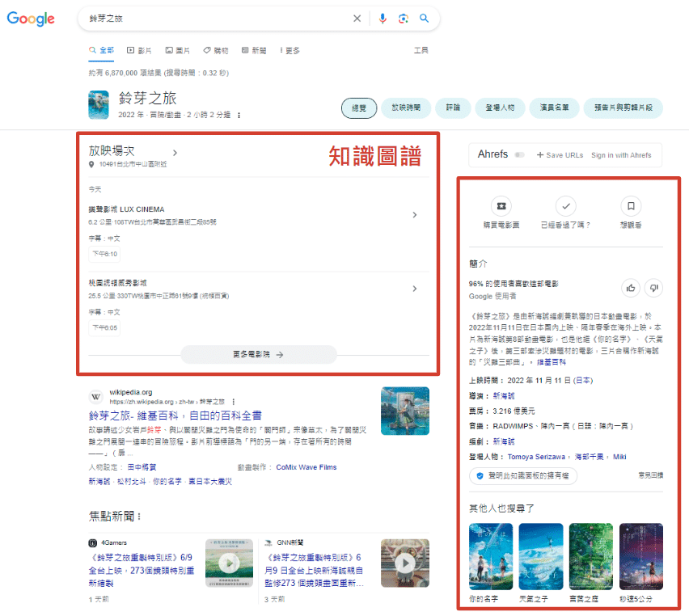Select the 新聞 news tab
689x616 pixels.
(x=254, y=50)
